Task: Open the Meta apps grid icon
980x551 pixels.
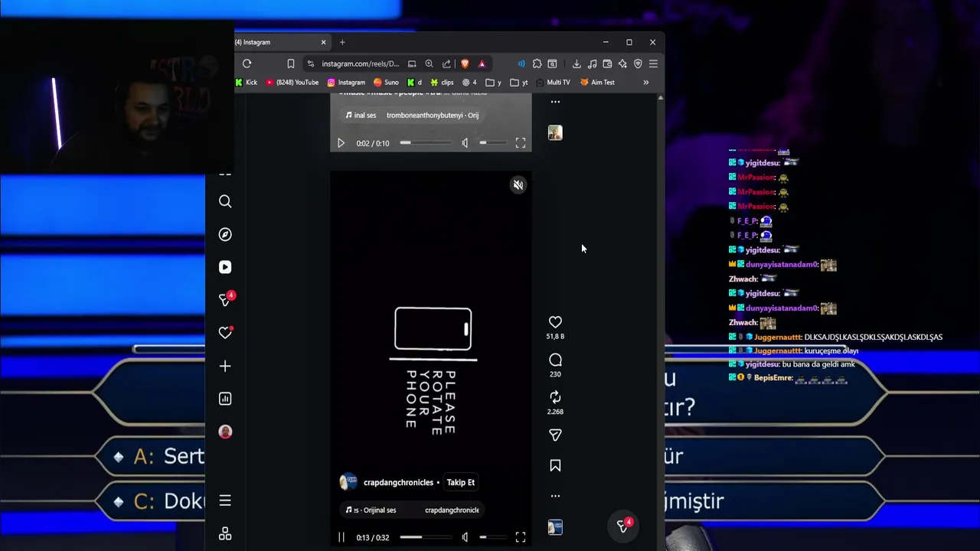Action: click(x=225, y=533)
